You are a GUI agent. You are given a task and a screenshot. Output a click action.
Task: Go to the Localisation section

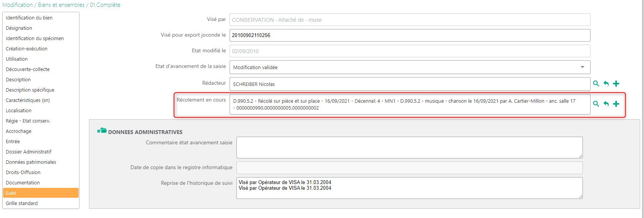[x=19, y=111]
